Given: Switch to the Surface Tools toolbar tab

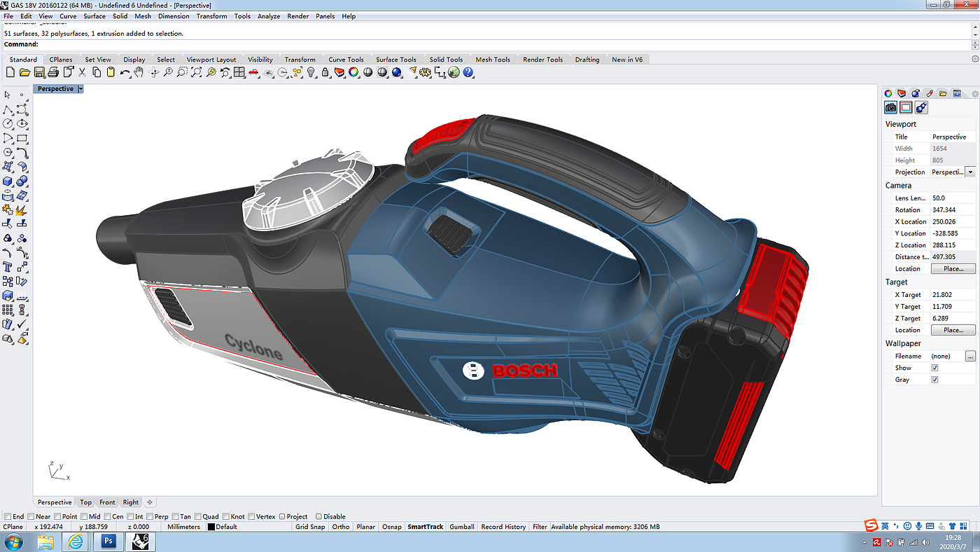Looking at the screenshot, I should coord(395,60).
